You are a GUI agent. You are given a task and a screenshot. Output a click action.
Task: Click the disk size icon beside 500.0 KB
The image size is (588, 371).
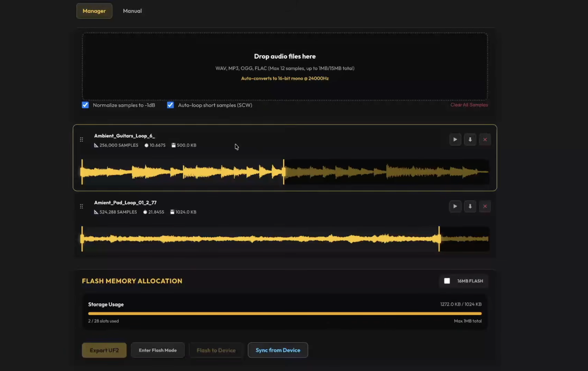[x=173, y=145]
